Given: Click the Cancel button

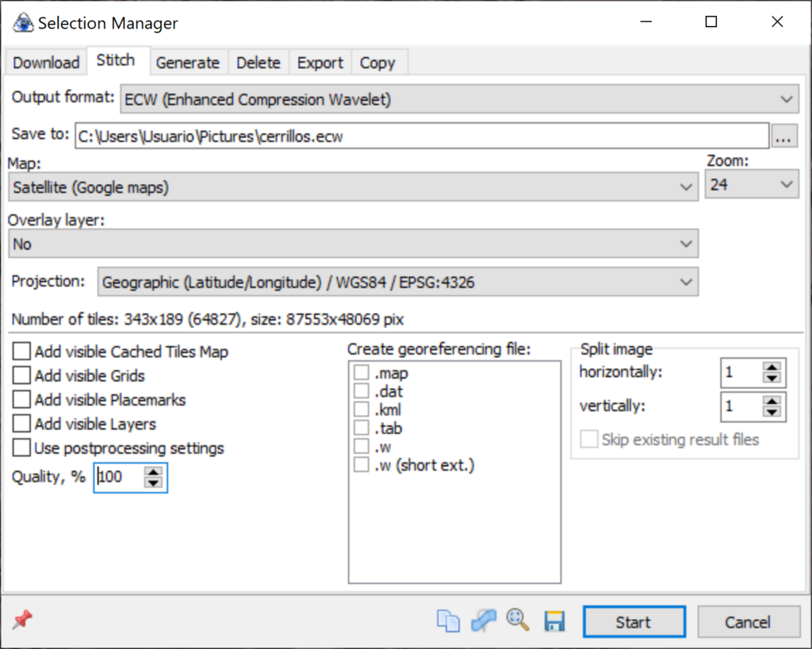Looking at the screenshot, I should (748, 621).
